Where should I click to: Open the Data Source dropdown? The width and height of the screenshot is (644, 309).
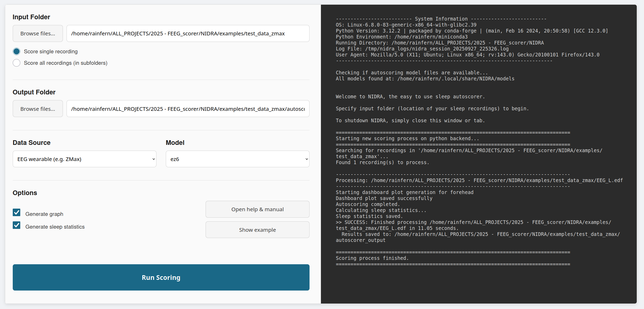point(84,159)
